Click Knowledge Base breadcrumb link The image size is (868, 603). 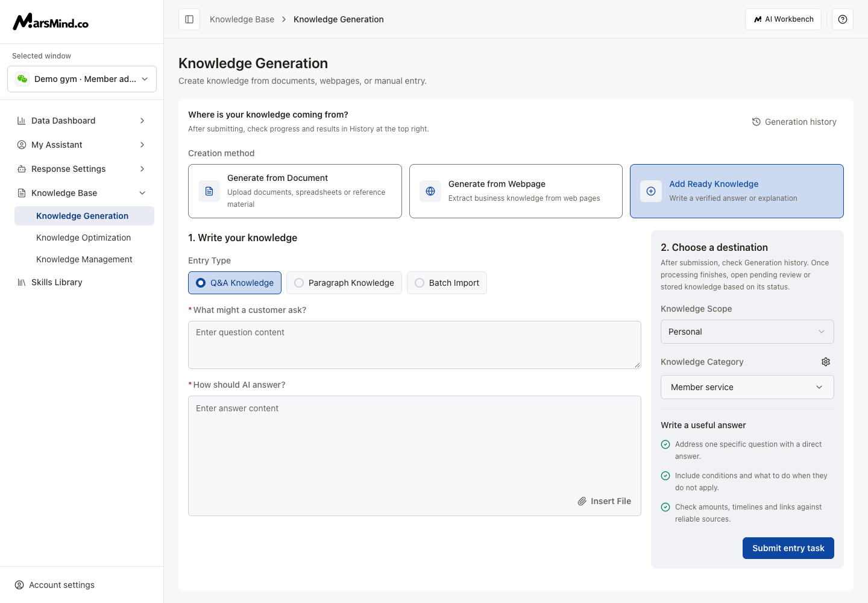pyautogui.click(x=242, y=19)
